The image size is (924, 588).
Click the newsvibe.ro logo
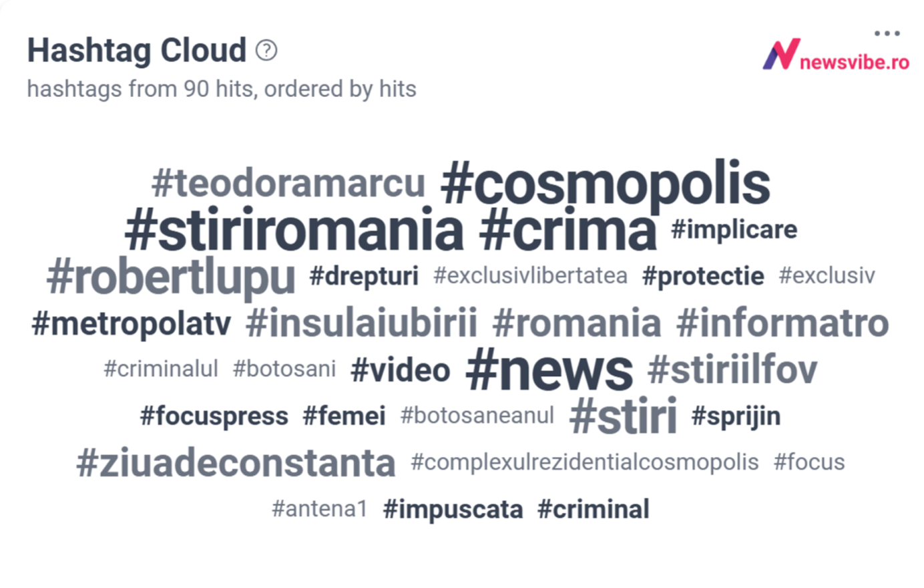[836, 55]
